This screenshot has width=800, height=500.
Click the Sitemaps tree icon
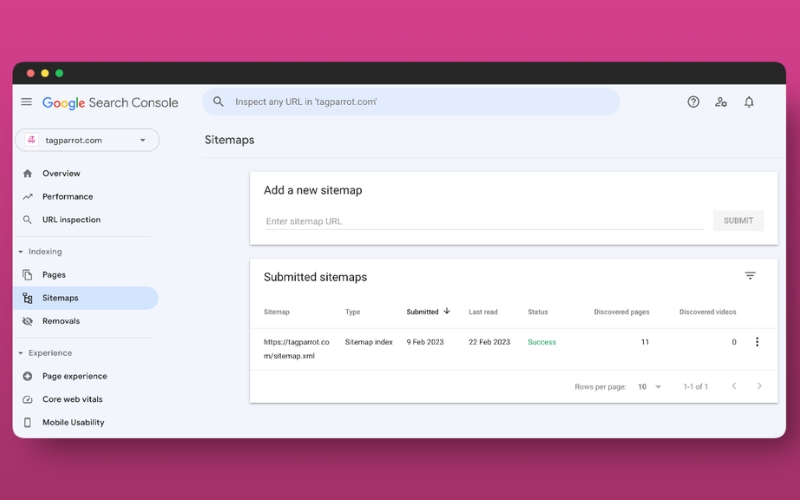coord(28,298)
